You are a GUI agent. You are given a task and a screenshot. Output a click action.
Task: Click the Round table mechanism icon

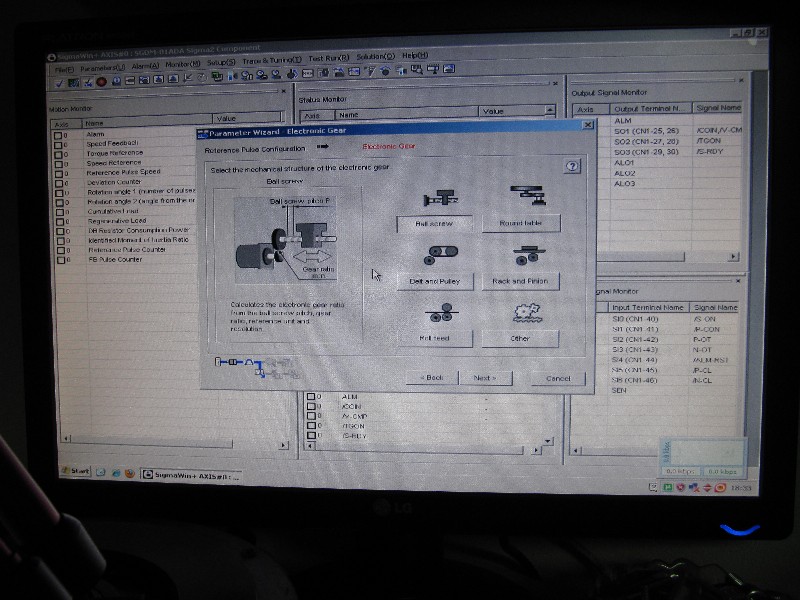point(521,196)
